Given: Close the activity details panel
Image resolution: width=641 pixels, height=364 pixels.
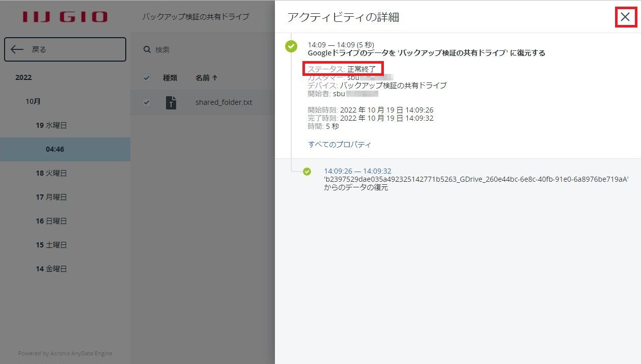Looking at the screenshot, I should click(625, 17).
